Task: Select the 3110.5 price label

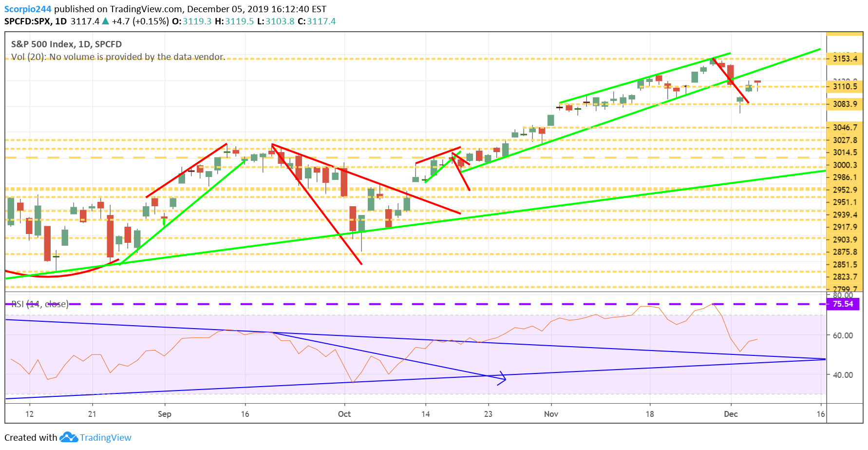Action: 845,86
